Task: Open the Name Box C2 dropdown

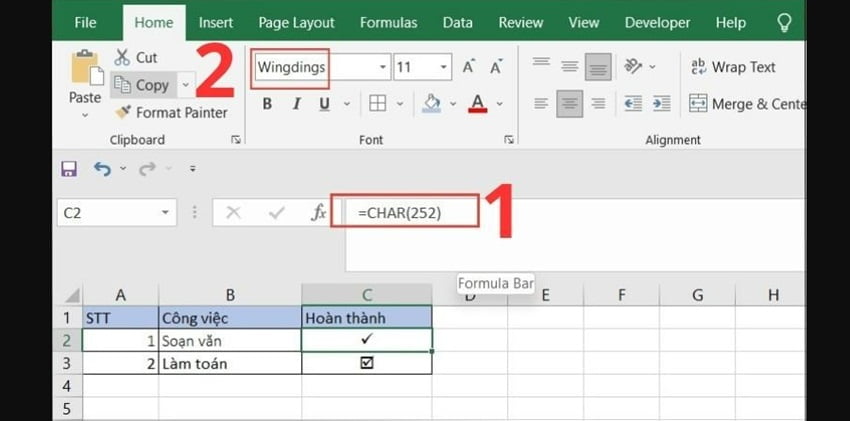Action: coord(165,212)
